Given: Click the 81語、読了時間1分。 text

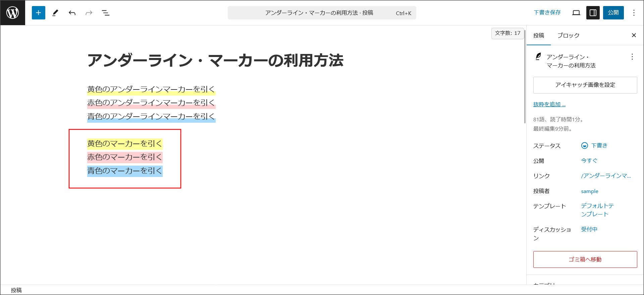Looking at the screenshot, I should coord(559,119).
